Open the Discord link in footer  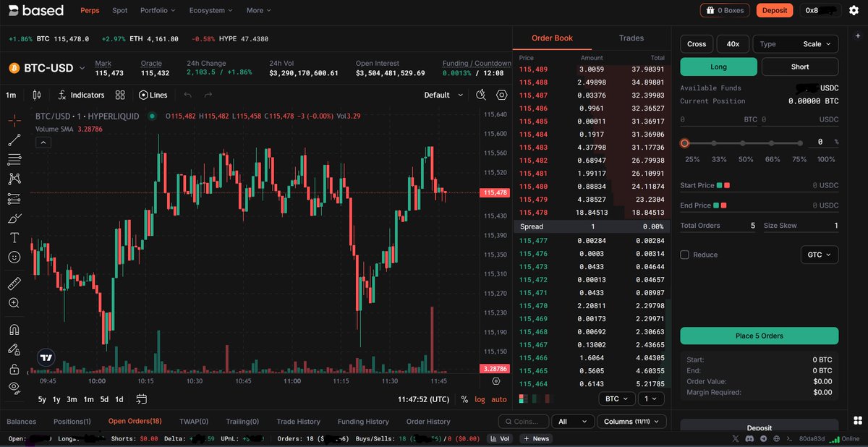(749, 438)
